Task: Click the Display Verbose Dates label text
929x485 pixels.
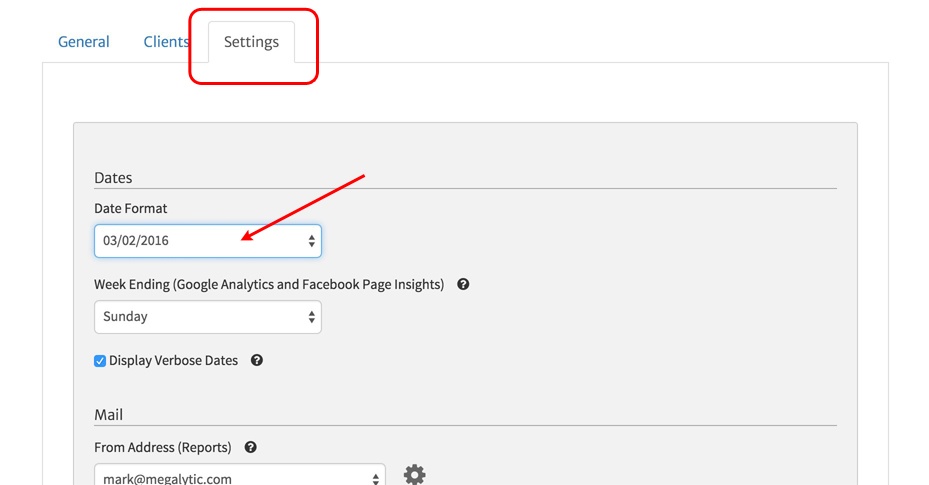Action: 173,360
